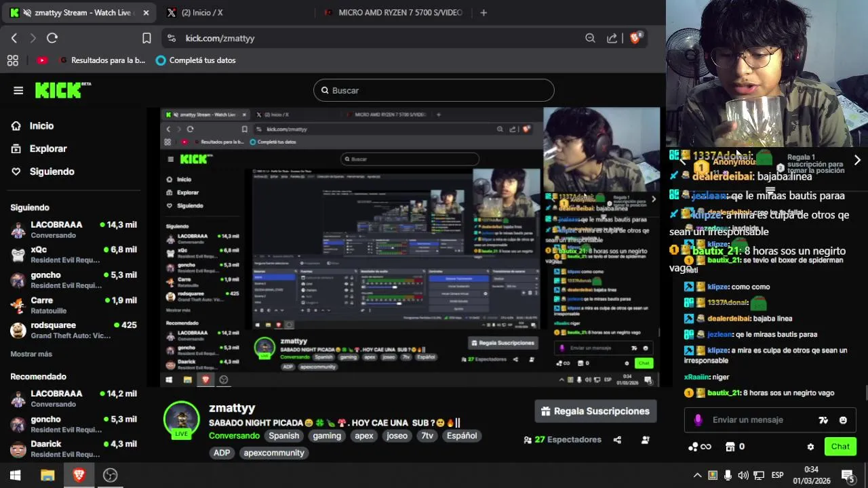The height and width of the screenshot is (488, 868).
Task: Go back with the browser back arrow
Action: pyautogui.click(x=14, y=38)
